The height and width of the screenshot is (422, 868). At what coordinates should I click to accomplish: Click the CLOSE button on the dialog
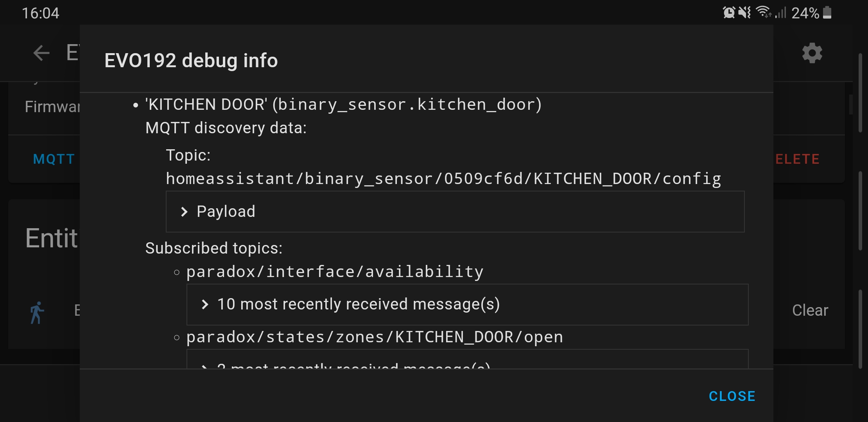tap(732, 396)
